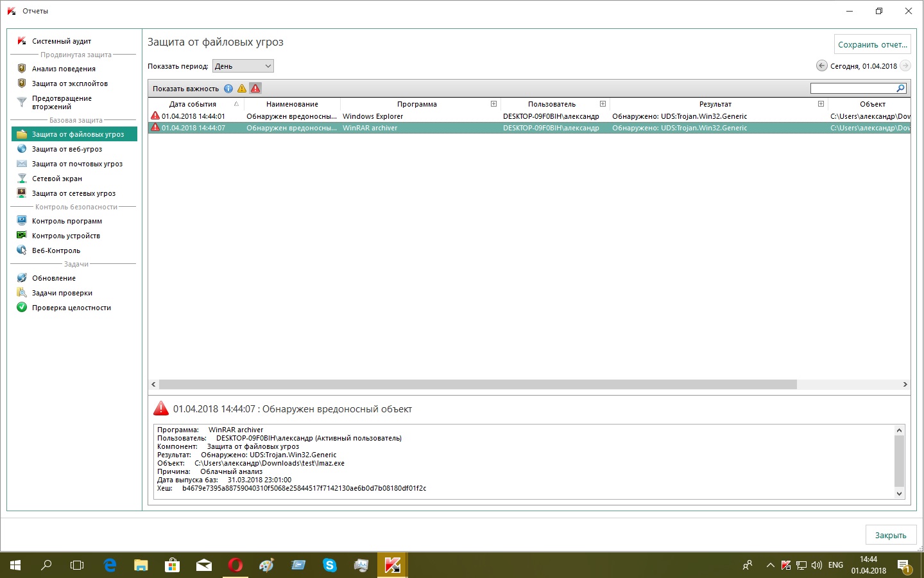Open the Windows Start menu
Screen dimensions: 924x578
pos(15,565)
